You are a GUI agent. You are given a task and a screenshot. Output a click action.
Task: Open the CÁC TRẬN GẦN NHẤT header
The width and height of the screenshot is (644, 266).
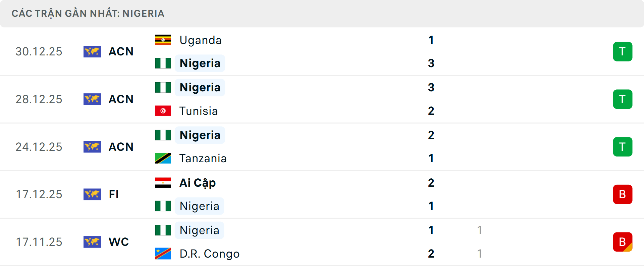[x=88, y=13]
